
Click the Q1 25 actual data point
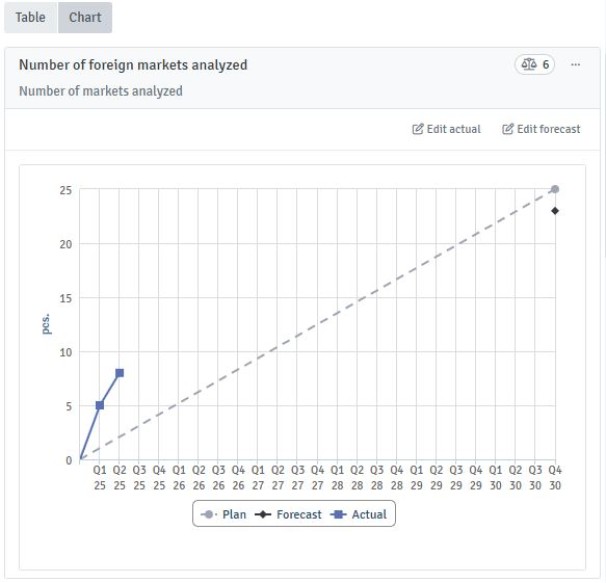point(99,405)
